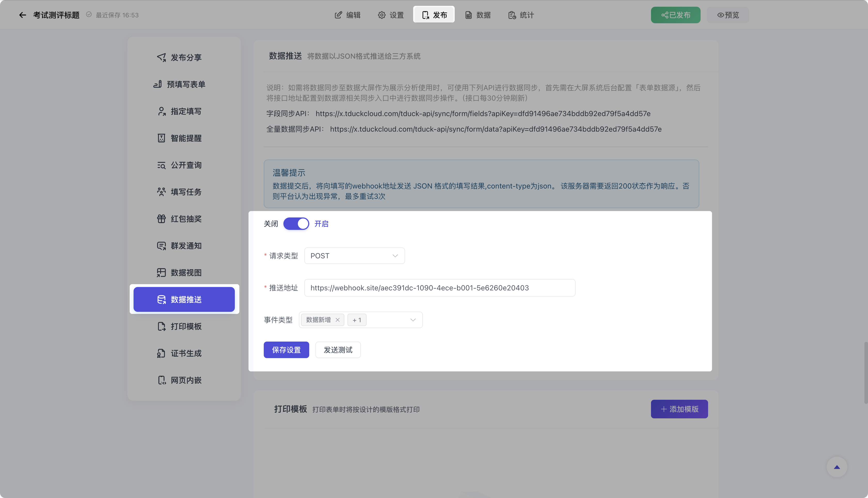868x498 pixels.
Task: Switch to the 编辑 tab
Action: coord(347,15)
